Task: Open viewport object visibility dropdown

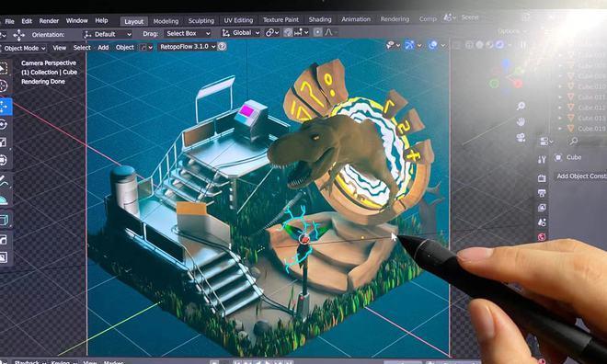Action: (x=393, y=45)
